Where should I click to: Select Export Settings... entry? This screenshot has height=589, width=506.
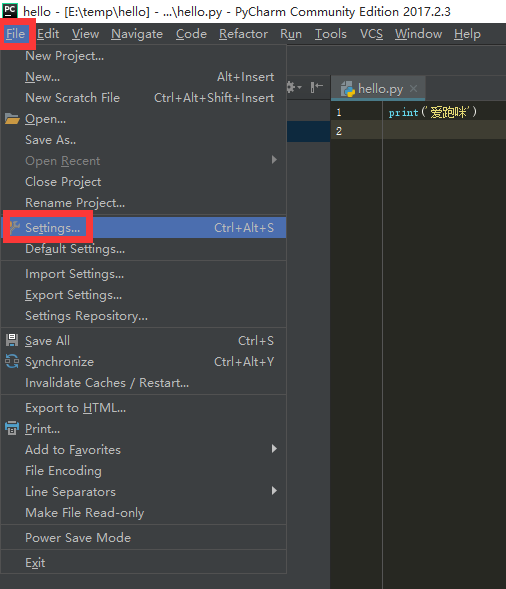point(143,295)
